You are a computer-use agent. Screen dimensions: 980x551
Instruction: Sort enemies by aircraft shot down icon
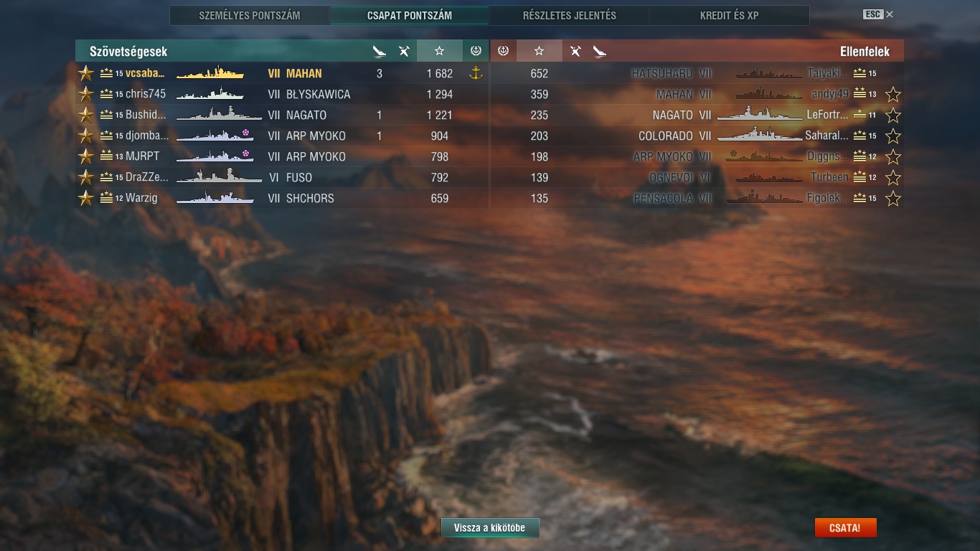[575, 51]
